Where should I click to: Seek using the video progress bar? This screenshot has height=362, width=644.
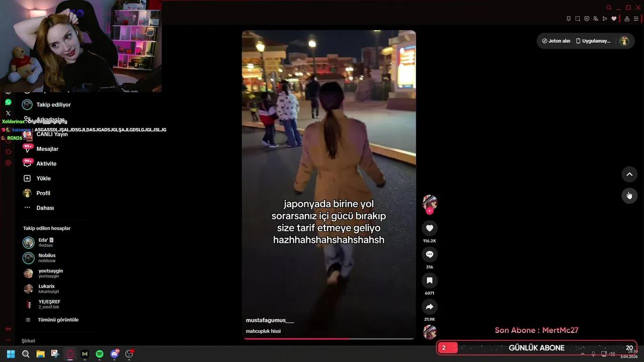[x=329, y=339]
